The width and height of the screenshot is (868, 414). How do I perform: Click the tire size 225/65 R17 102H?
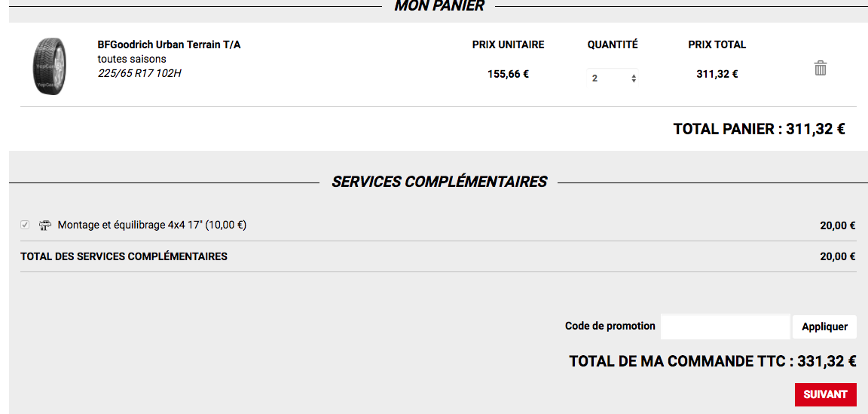(x=139, y=72)
